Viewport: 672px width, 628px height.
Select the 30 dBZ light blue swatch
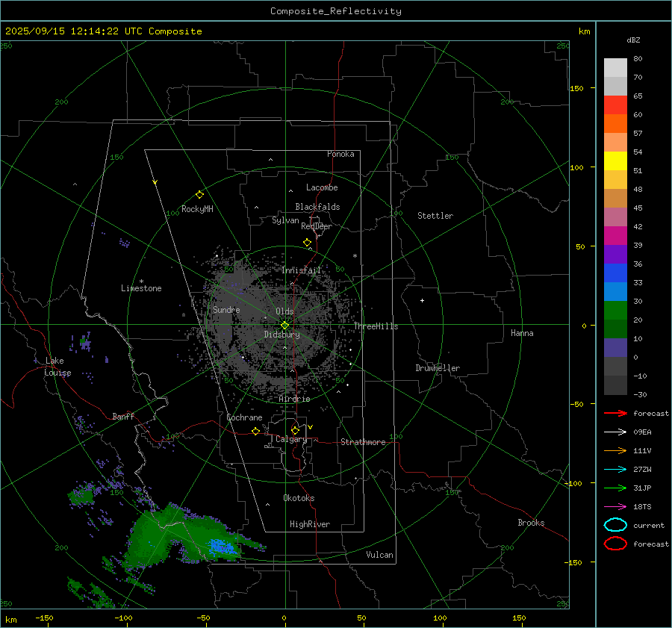click(615, 291)
